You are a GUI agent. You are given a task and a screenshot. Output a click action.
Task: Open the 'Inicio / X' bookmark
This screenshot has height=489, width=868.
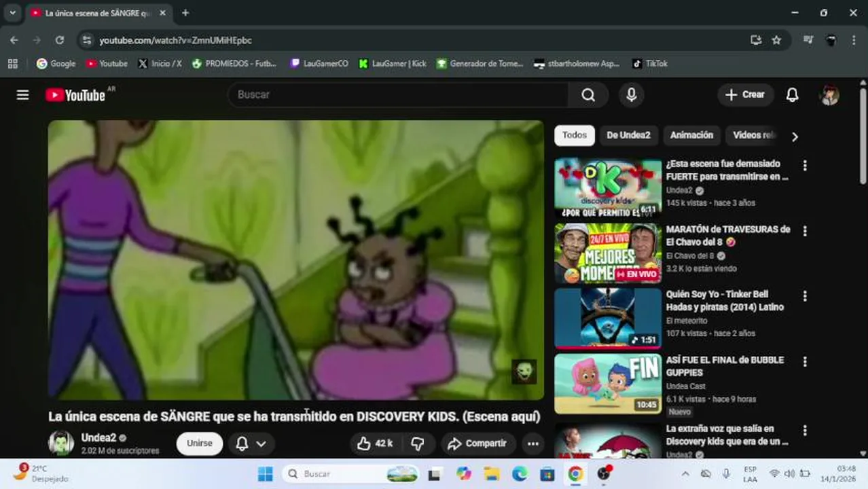160,63
